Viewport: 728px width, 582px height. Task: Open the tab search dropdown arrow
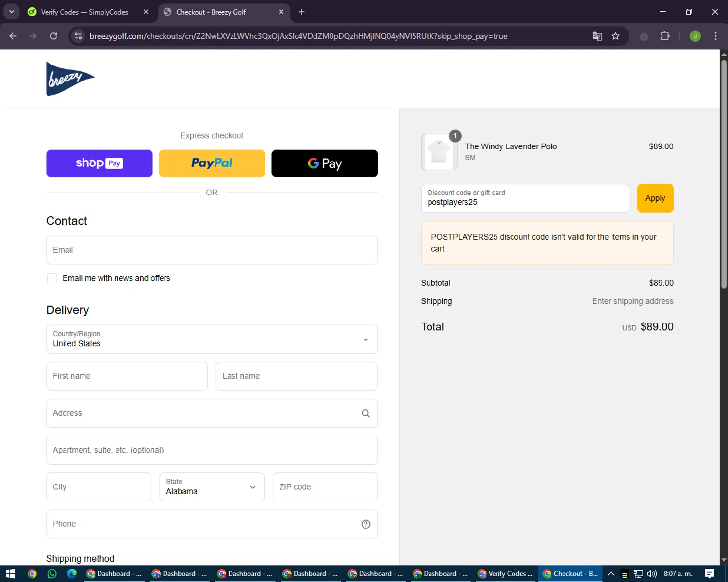[11, 12]
